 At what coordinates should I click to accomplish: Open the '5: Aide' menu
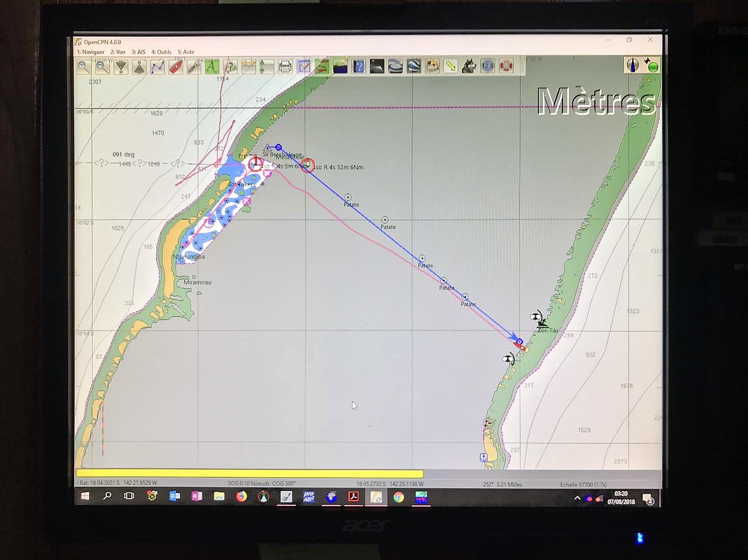click(186, 52)
